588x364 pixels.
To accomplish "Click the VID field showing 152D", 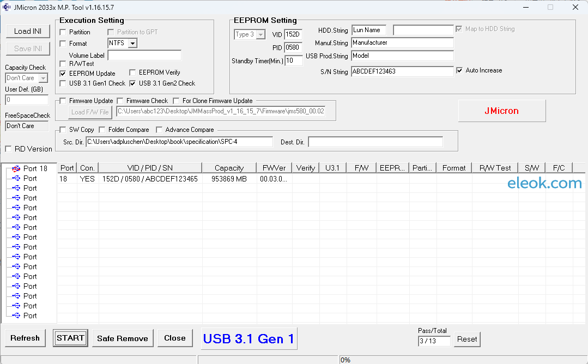I will coord(293,34).
